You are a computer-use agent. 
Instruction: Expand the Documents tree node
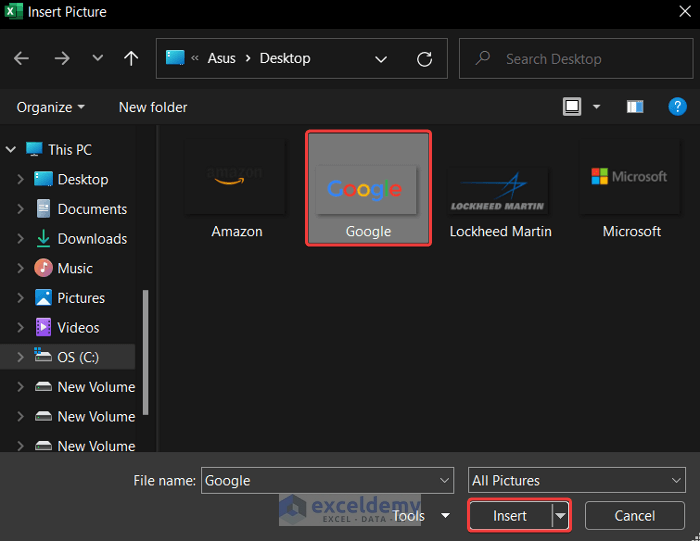click(x=20, y=209)
